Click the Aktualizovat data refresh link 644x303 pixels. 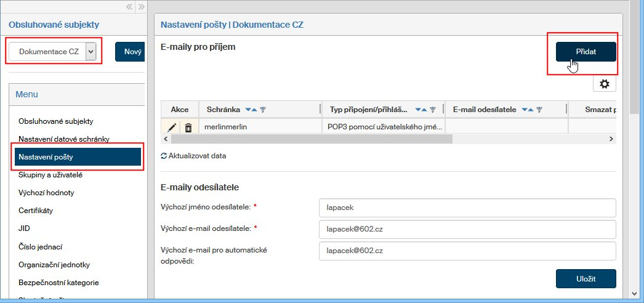pos(193,156)
